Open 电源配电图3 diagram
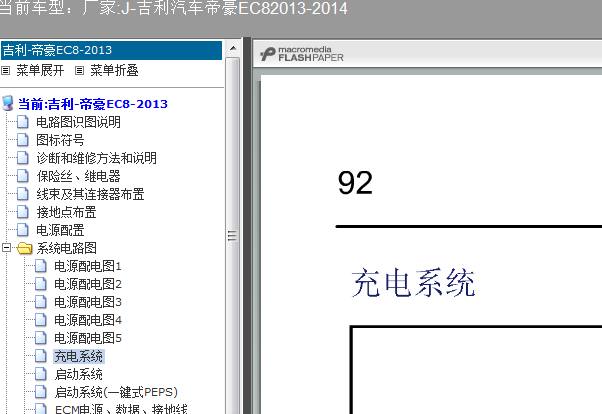602x414 pixels. click(x=88, y=302)
